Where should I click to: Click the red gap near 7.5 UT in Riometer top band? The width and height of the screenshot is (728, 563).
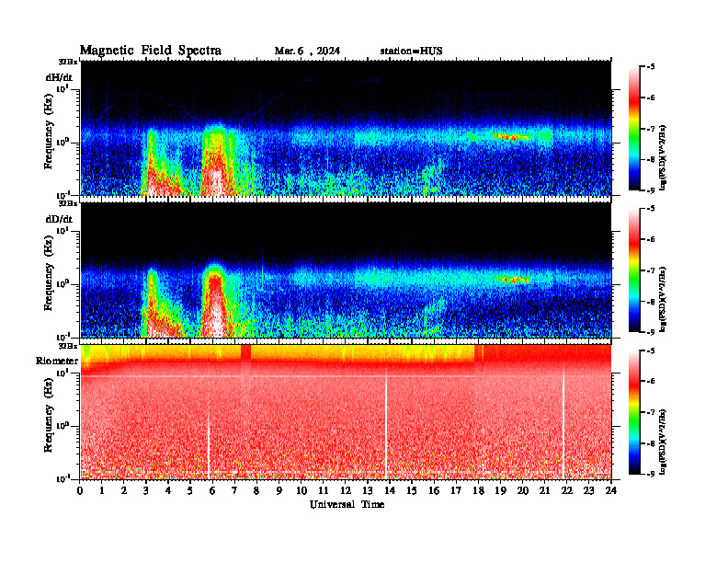pos(246,352)
